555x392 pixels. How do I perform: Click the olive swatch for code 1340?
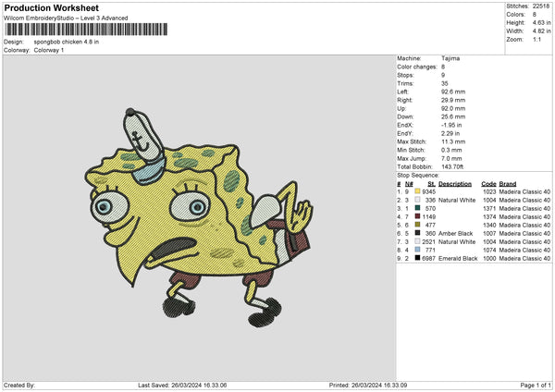point(417,225)
